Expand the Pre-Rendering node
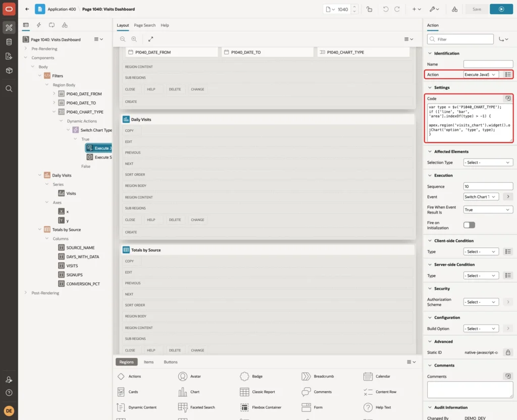The image size is (517, 420). (x=25, y=48)
